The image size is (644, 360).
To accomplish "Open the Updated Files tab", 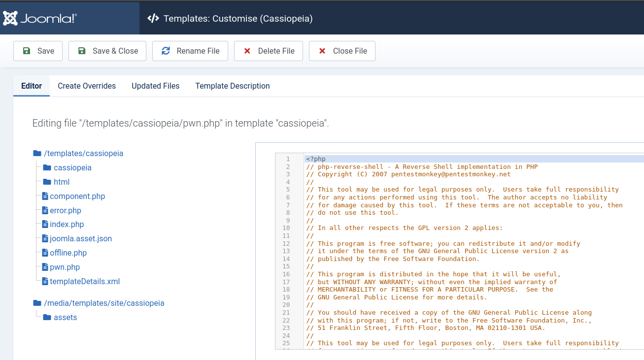I will tap(156, 86).
